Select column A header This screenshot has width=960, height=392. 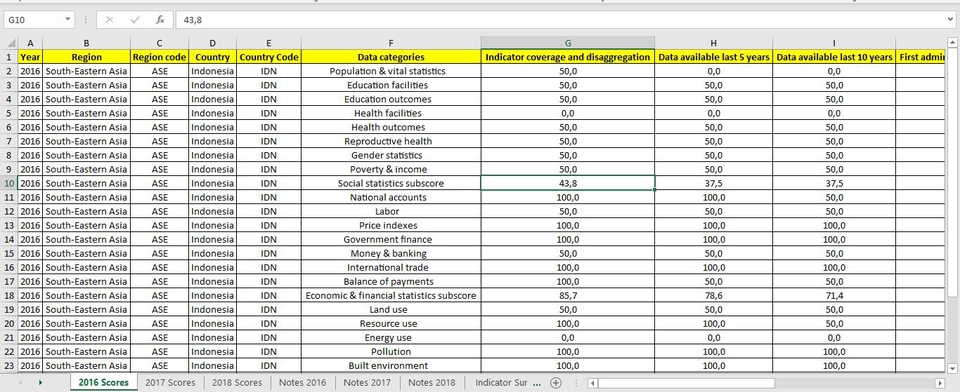(x=30, y=43)
